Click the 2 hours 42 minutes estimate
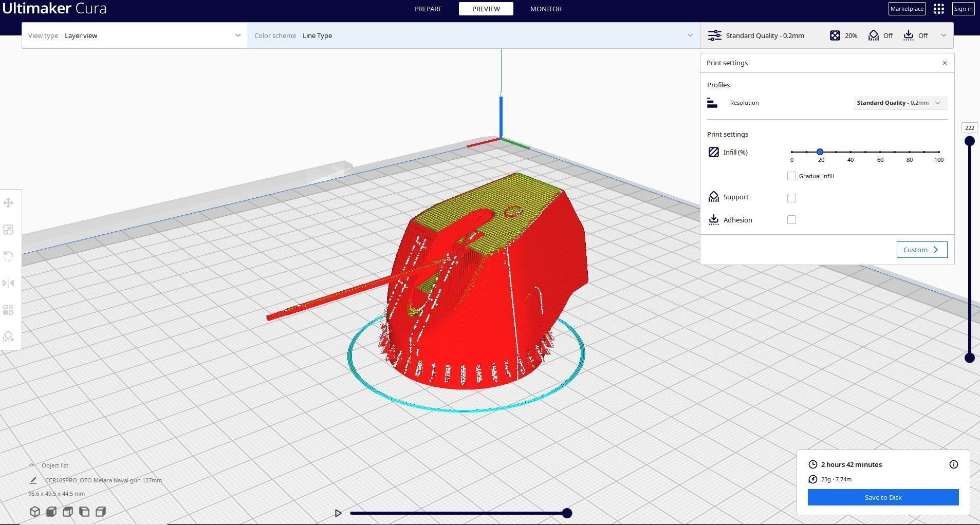Screen dimensions: 980x525 pyautogui.click(x=851, y=464)
